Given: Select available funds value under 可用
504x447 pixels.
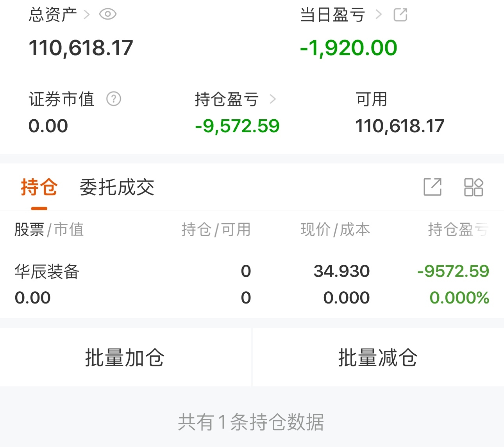Looking at the screenshot, I should coord(400,126).
